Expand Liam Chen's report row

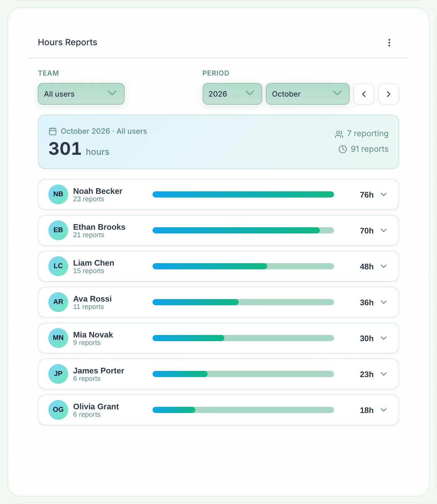[x=384, y=266]
